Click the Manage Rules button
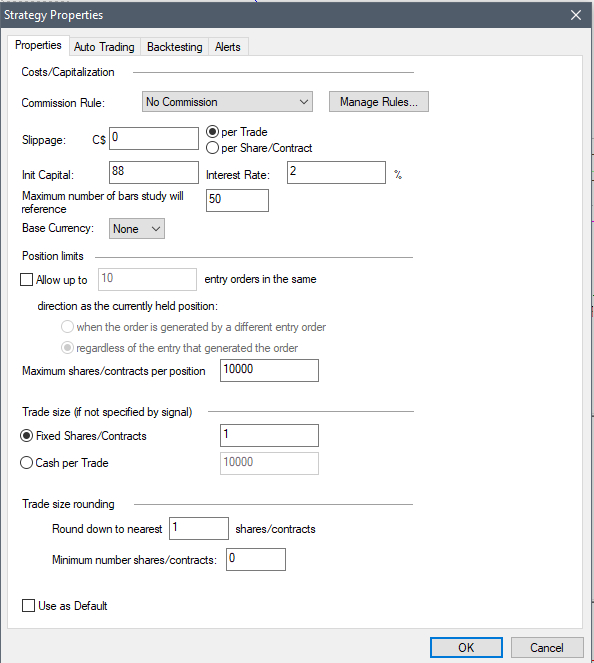The width and height of the screenshot is (594, 663). [x=378, y=102]
